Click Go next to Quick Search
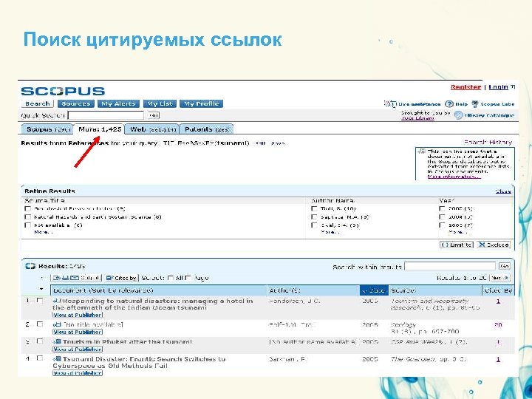Viewport: 532px width, 399px height. pos(154,115)
